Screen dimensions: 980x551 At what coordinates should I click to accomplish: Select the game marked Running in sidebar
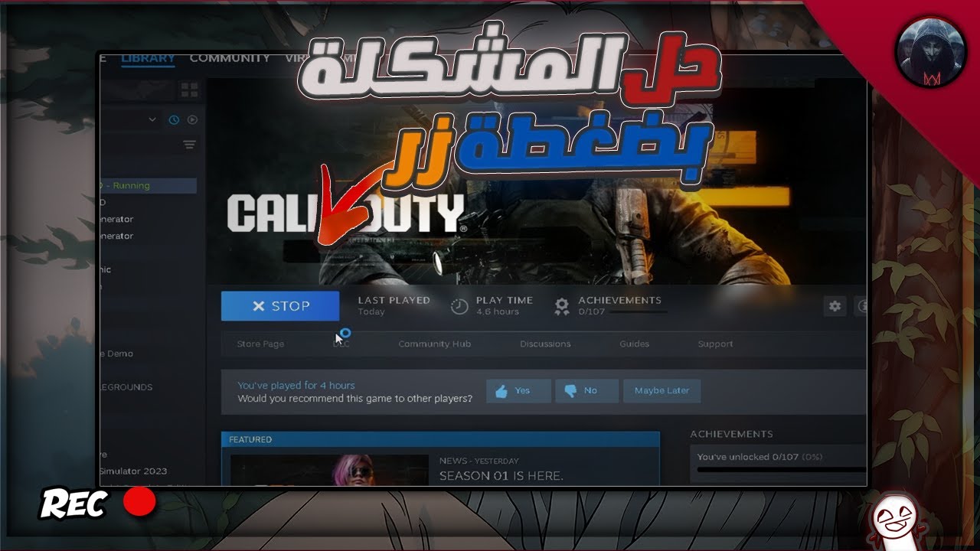[149, 185]
